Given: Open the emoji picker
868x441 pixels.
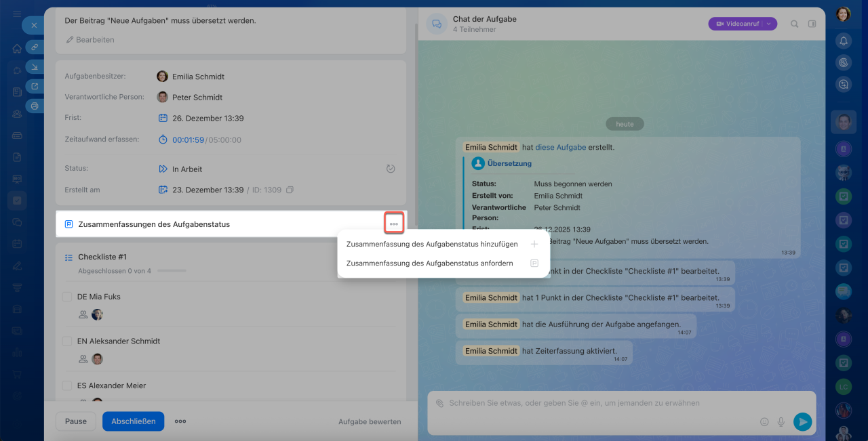Looking at the screenshot, I should point(764,422).
